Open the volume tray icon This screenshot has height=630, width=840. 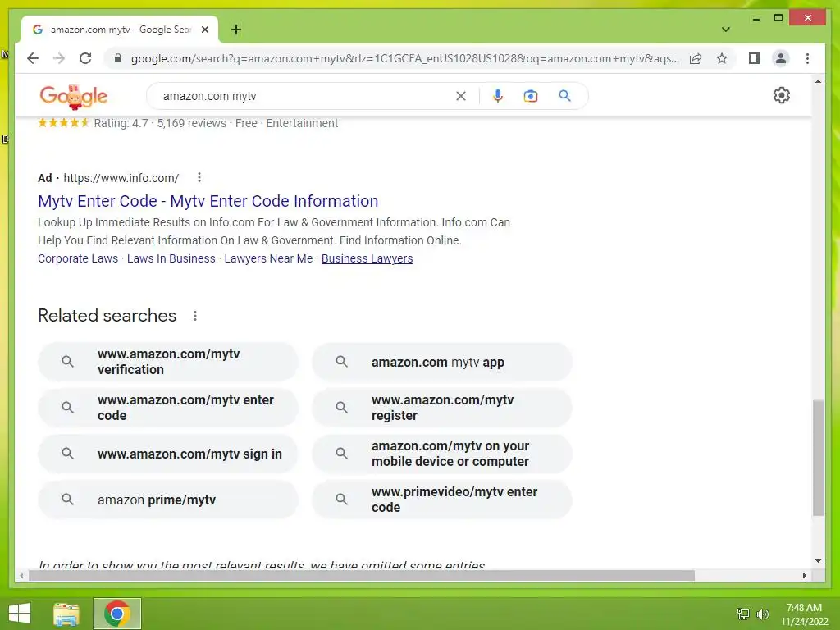click(762, 614)
